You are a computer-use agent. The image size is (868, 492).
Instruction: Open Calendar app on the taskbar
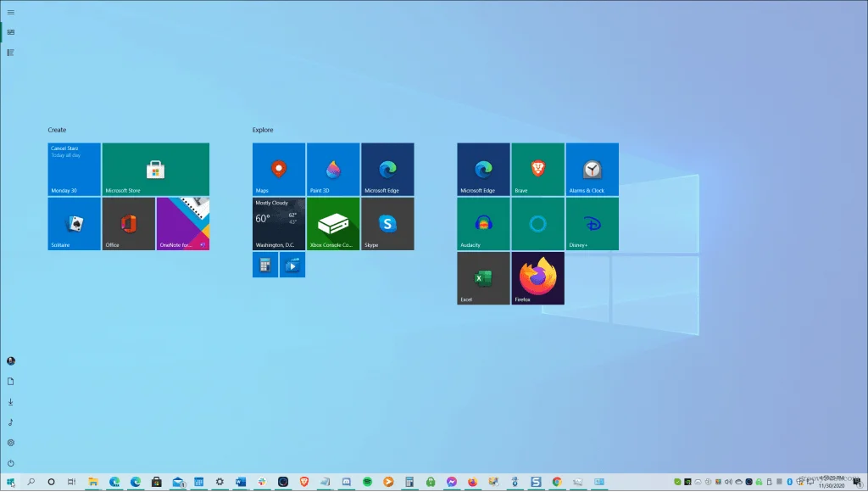198,482
